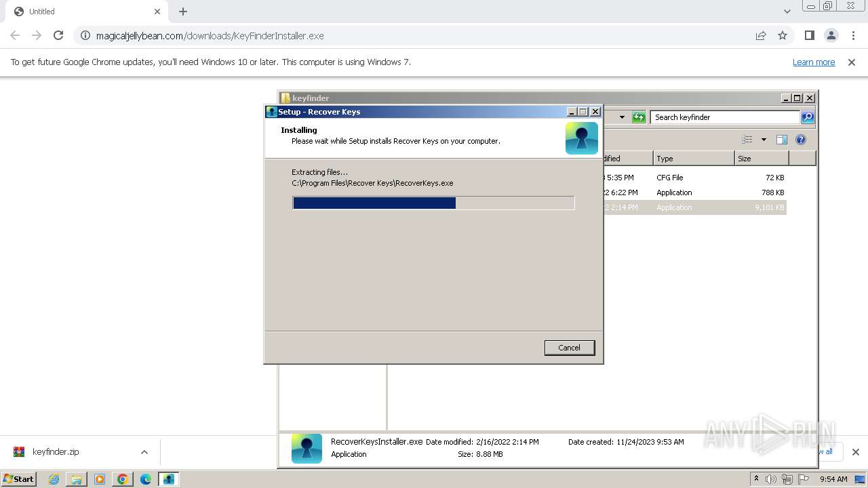
Task: Select the 9,101 KB Application row
Action: click(694, 207)
